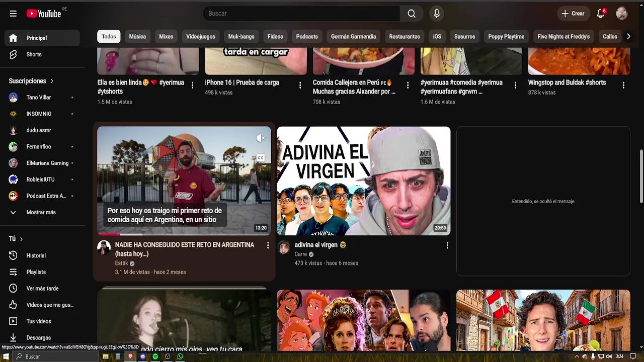Screen dimensions: 644x362
Task: Unmute the video preview
Action: [260, 138]
